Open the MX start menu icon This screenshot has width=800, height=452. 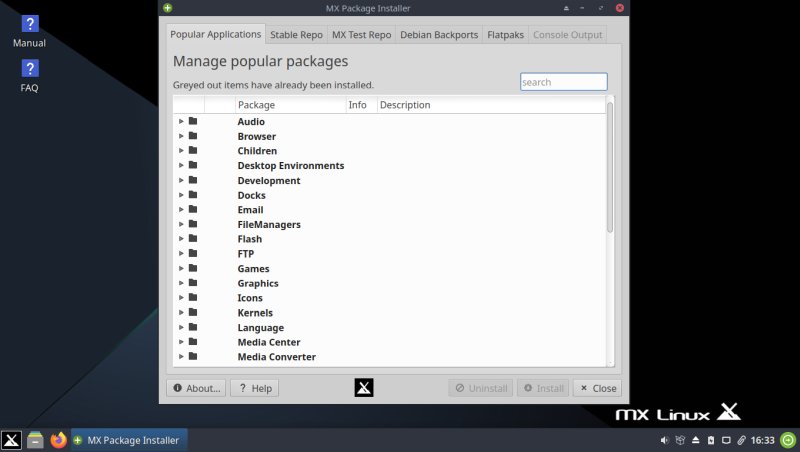tap(11, 440)
